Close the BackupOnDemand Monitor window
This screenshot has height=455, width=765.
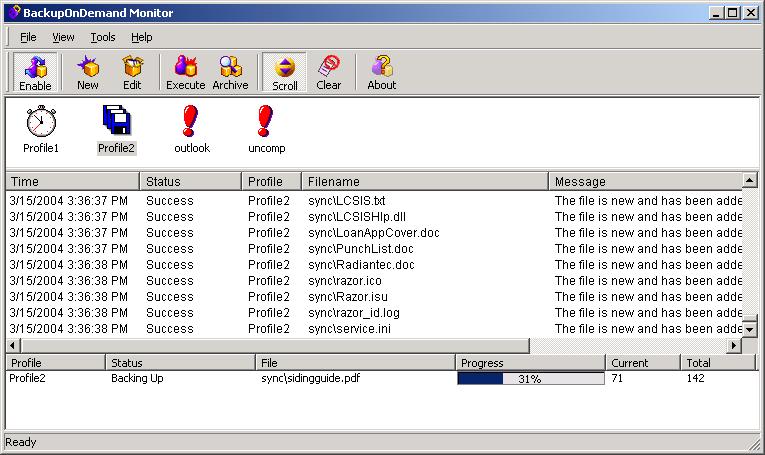click(x=750, y=13)
